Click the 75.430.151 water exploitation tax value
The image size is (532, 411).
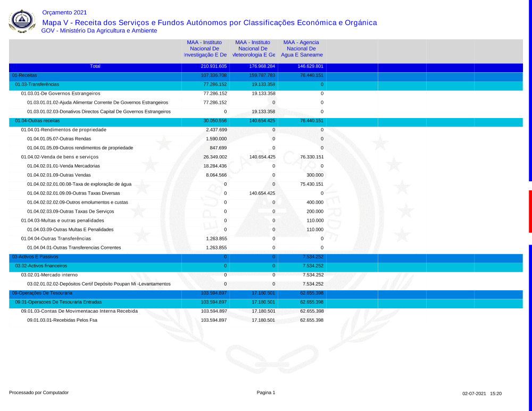click(x=312, y=184)
